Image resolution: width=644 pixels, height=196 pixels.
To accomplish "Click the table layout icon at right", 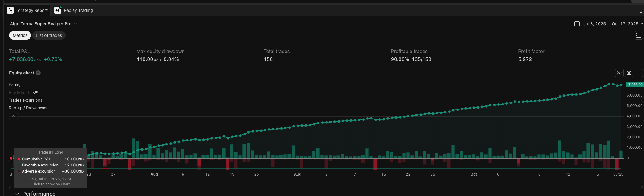I will 639,35.
